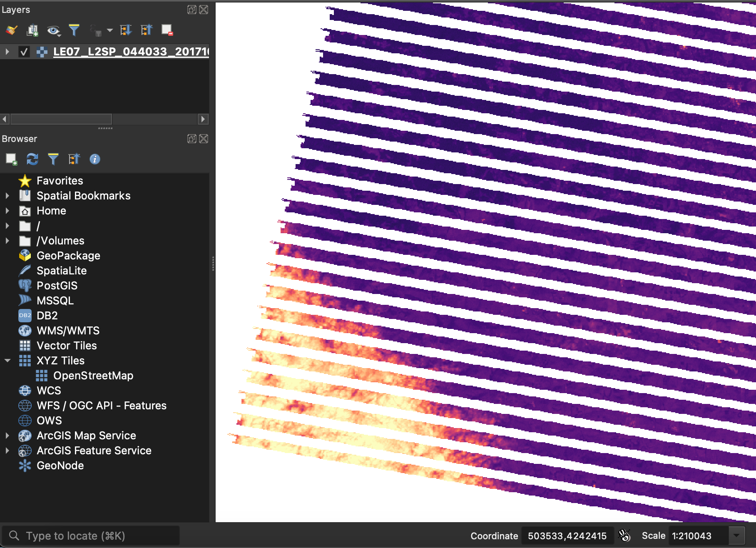Open the Scale dropdown in status bar
Viewport: 756px width, 548px height.
pos(736,536)
